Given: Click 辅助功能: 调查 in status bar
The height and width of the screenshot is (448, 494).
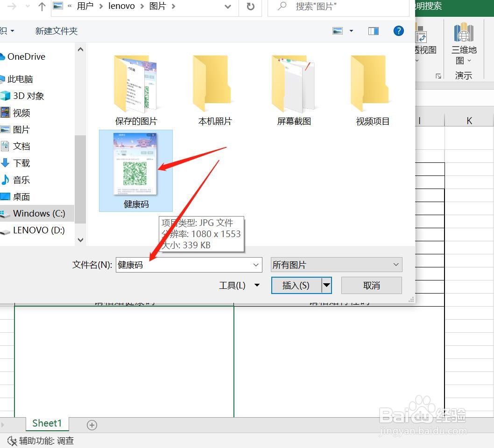Looking at the screenshot, I should (x=41, y=441).
